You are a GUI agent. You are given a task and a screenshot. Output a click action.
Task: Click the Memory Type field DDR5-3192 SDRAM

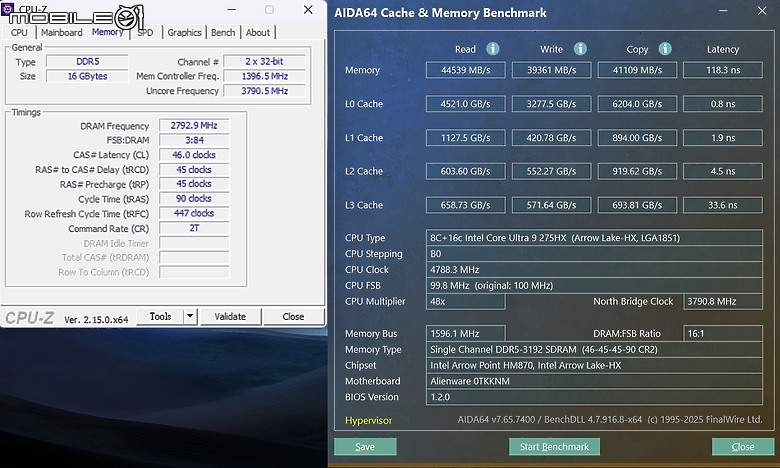(594, 349)
